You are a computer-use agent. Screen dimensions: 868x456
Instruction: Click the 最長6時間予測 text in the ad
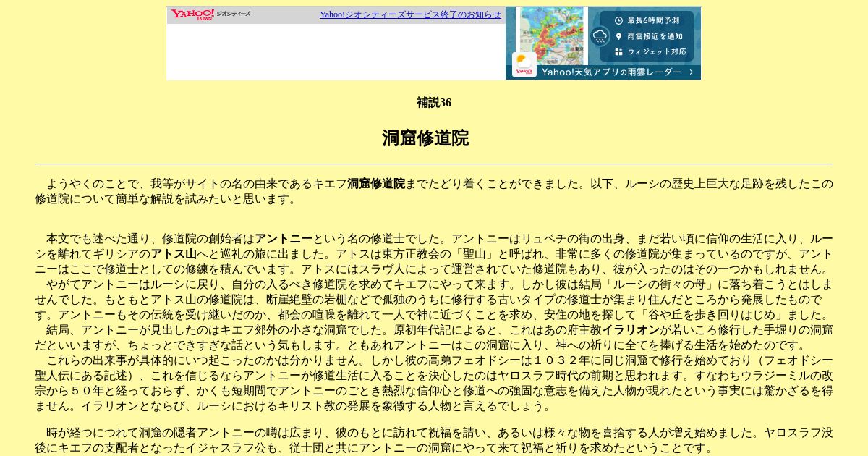[x=653, y=20]
